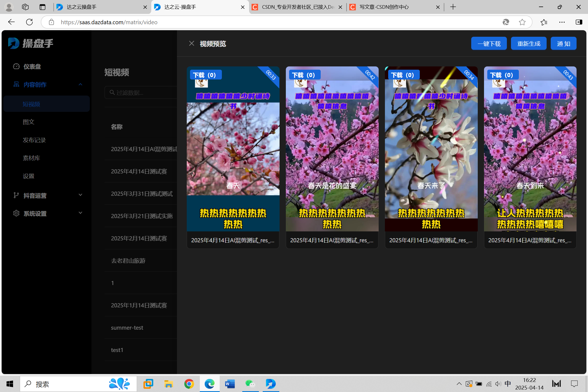The image size is (588, 392).
Task: Open tab actions menu icon
Action: (x=42, y=7)
